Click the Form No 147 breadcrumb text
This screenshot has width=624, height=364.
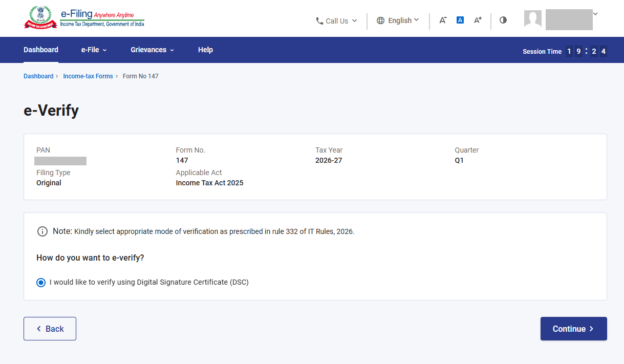click(141, 76)
